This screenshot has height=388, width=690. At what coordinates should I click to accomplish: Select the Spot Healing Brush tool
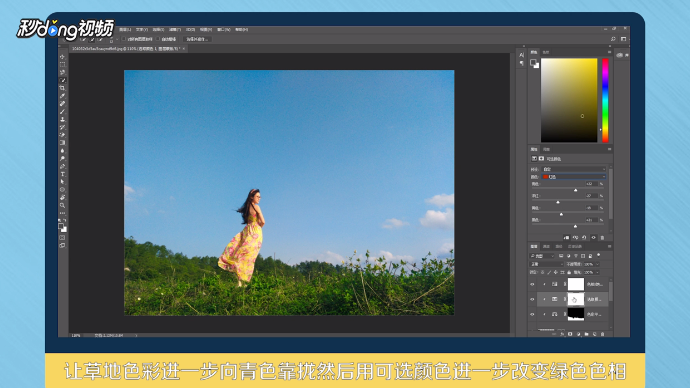(x=62, y=104)
